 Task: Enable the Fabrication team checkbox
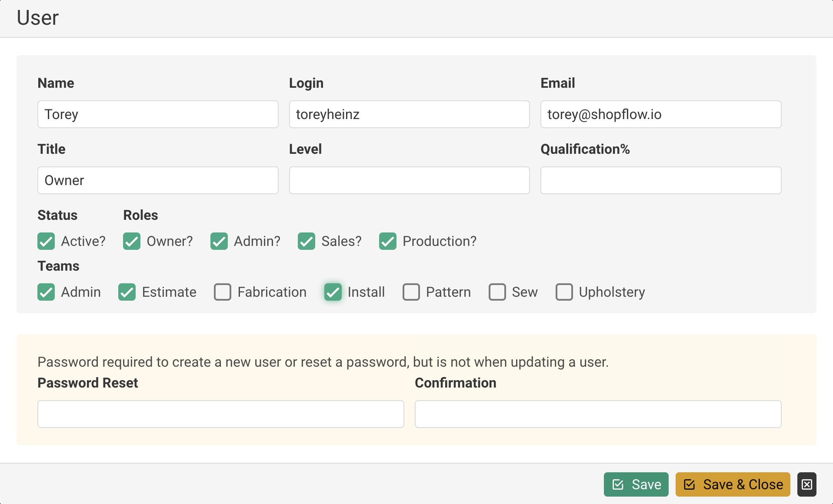pos(223,292)
